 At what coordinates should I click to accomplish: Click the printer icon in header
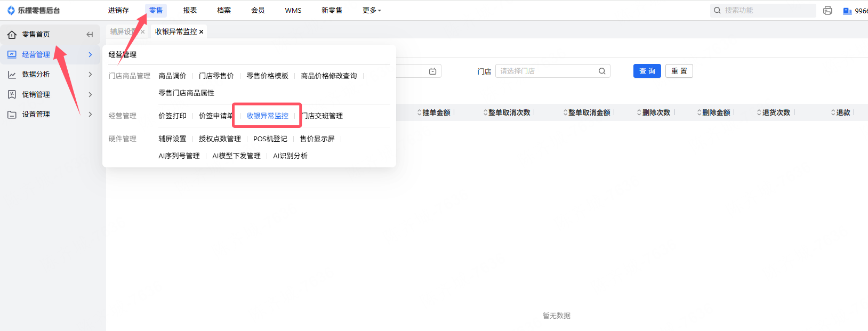[x=827, y=10]
